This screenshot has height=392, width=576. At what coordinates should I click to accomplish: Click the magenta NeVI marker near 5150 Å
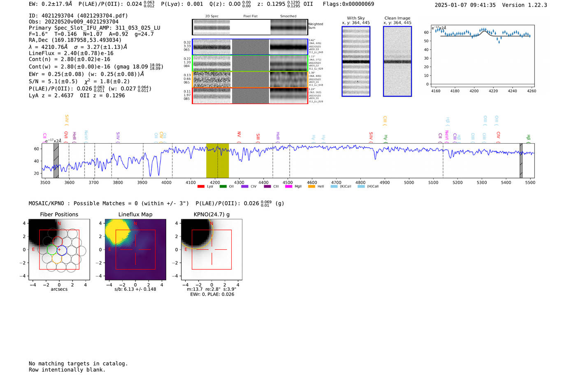(x=447, y=137)
